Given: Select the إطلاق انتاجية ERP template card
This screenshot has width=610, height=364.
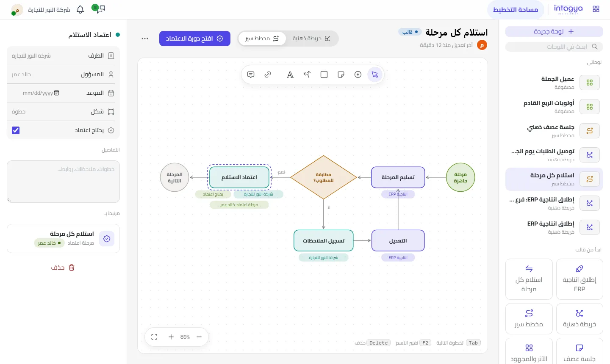Looking at the screenshot, I should [579, 279].
